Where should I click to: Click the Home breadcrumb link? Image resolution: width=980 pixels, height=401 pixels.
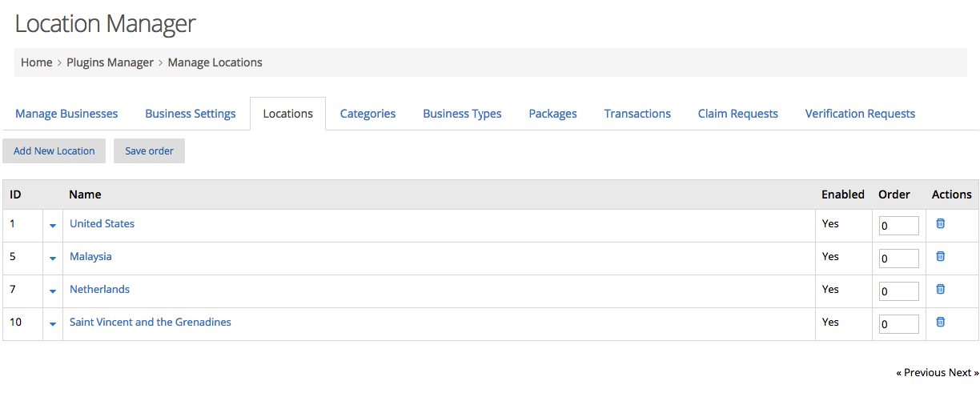(x=36, y=62)
